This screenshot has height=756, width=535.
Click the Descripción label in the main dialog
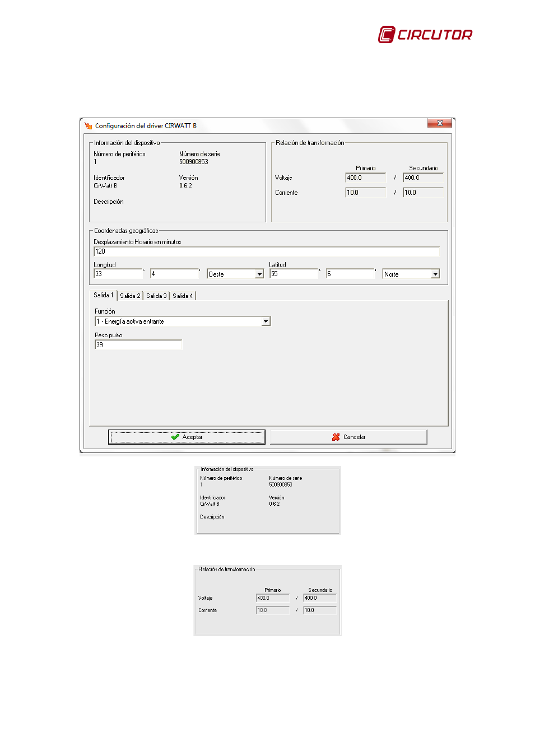(109, 202)
